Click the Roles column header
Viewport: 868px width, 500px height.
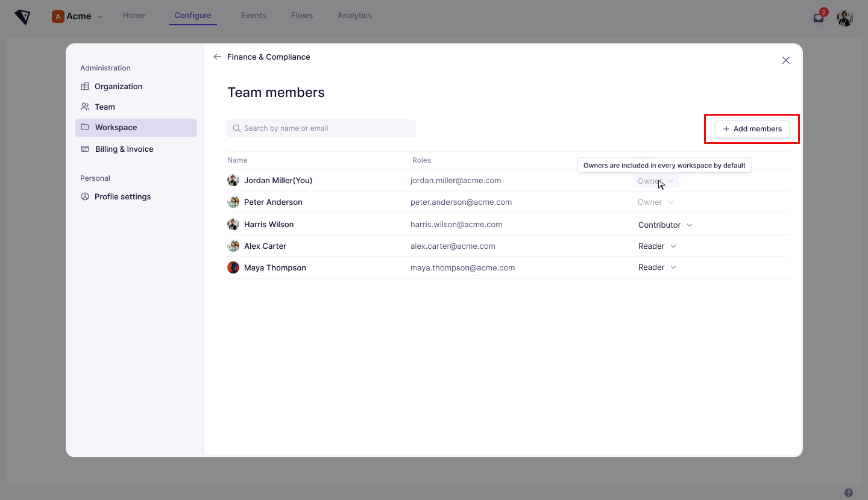(421, 160)
